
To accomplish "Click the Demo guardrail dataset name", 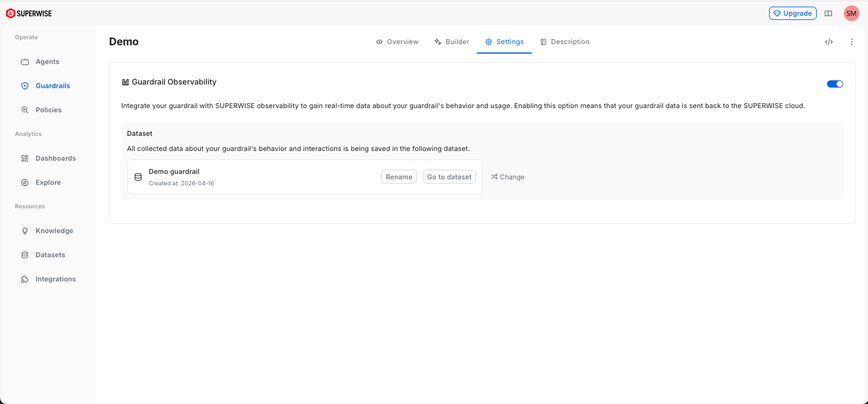I will click(x=174, y=172).
